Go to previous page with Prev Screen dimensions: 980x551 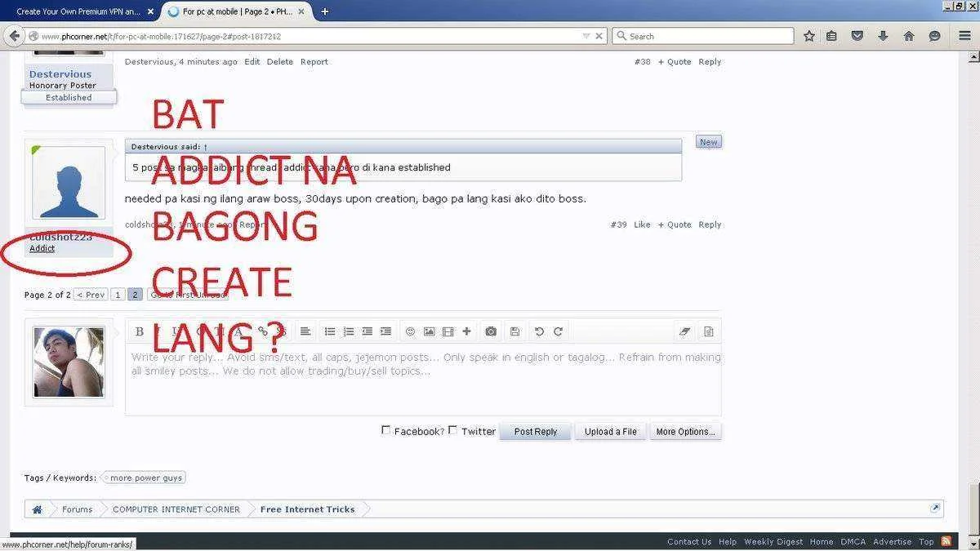click(x=90, y=295)
